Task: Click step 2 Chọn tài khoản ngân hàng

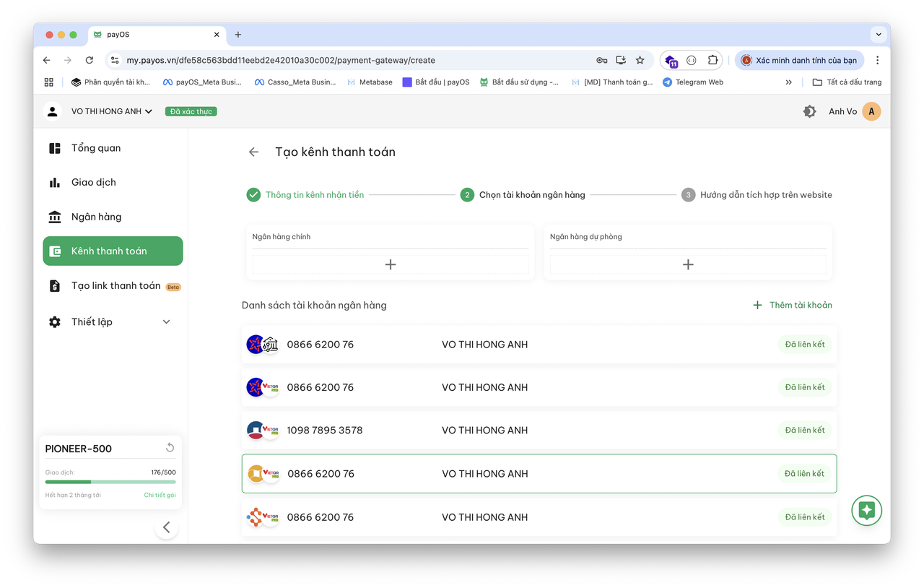Action: tap(523, 195)
